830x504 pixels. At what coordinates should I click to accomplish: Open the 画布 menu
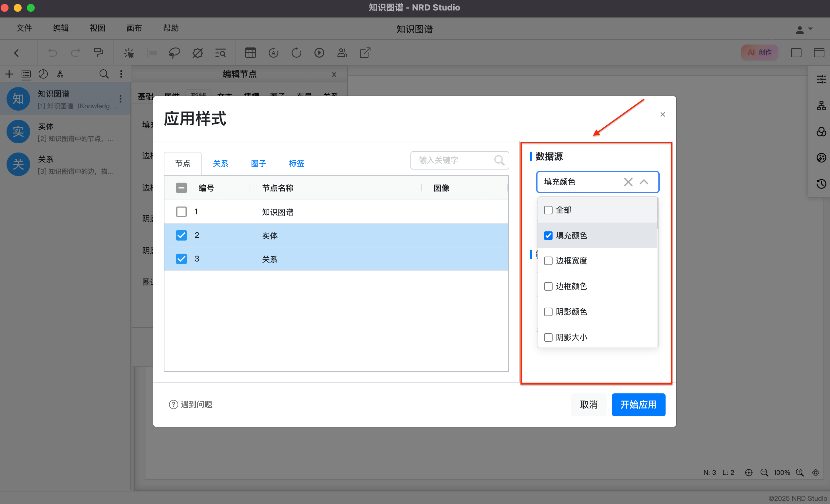coord(134,28)
